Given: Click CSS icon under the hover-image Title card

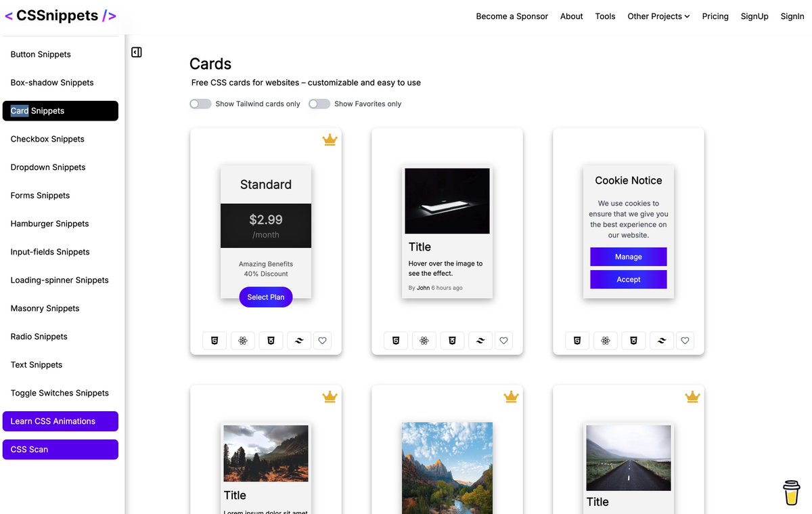Looking at the screenshot, I should (452, 341).
